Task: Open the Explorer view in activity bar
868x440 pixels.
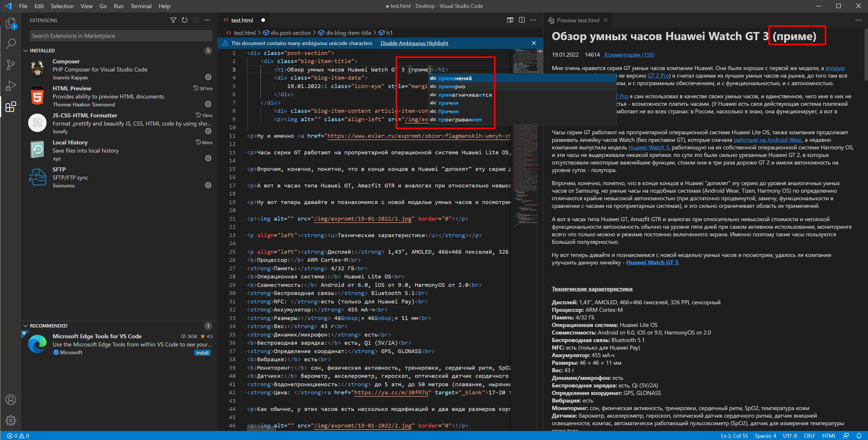Action: 10,23
